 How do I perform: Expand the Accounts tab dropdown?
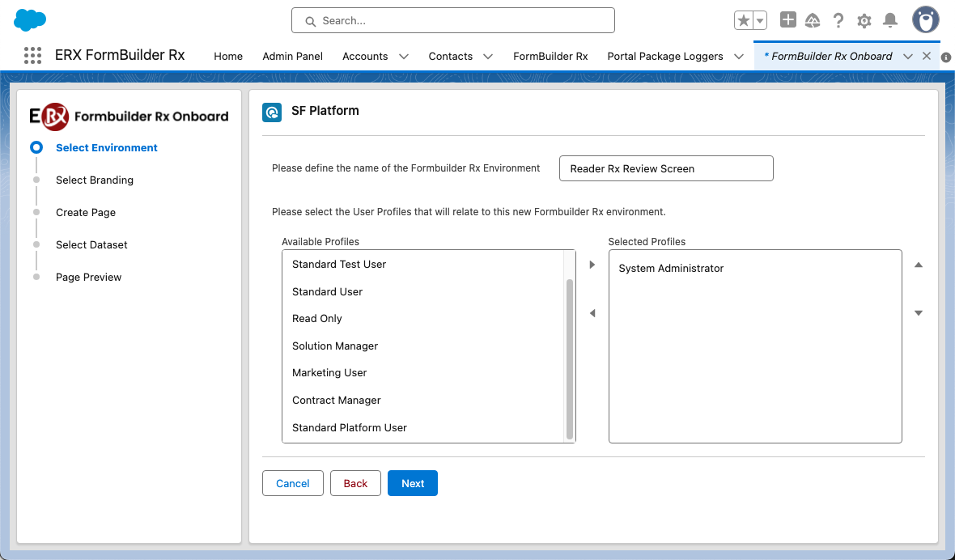coord(404,56)
